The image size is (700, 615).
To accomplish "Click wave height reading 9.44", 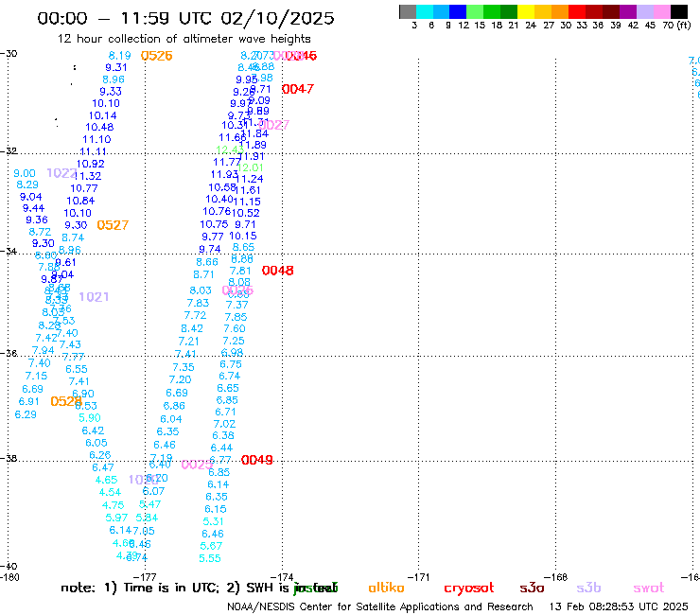I will 33,208.
